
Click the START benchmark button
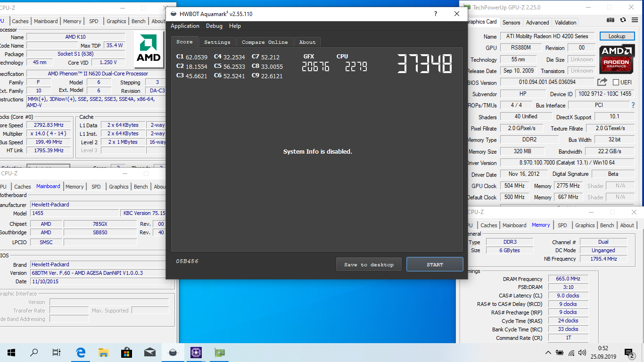435,264
